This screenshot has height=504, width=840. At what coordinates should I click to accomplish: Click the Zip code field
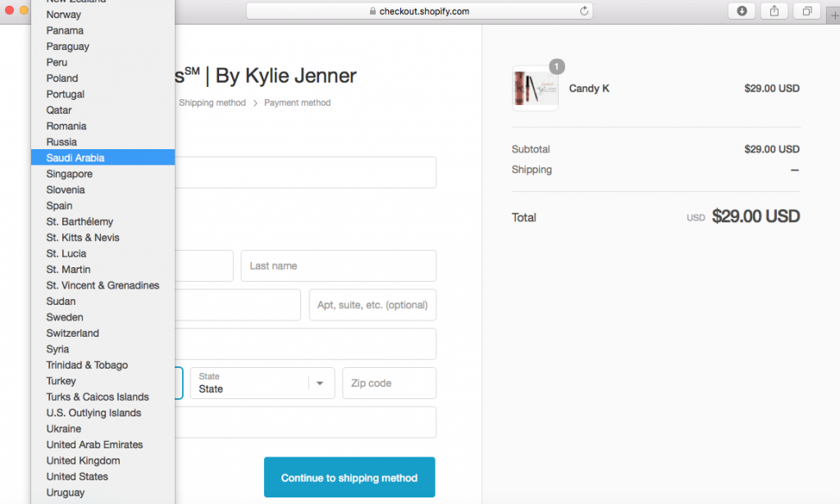(390, 383)
